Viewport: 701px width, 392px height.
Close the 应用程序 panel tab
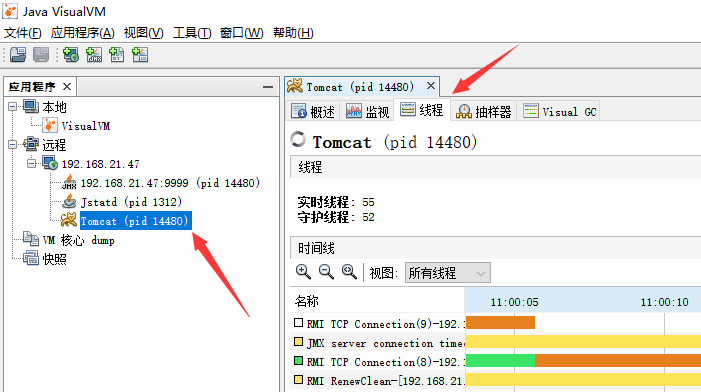pos(67,86)
